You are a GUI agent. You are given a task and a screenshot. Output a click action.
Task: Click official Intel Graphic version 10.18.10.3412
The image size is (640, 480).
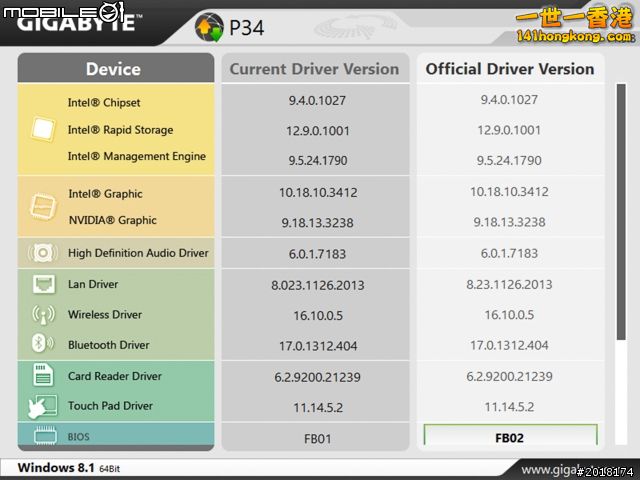pos(509,191)
